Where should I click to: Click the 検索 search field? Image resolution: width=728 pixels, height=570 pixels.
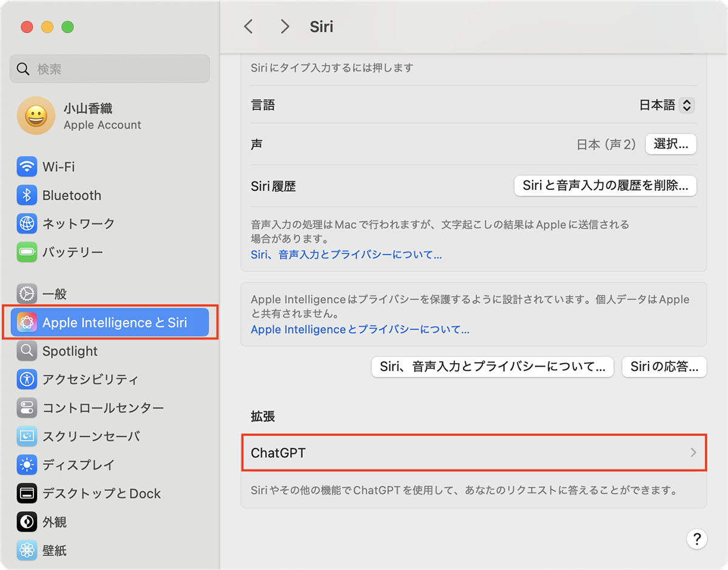(110, 69)
